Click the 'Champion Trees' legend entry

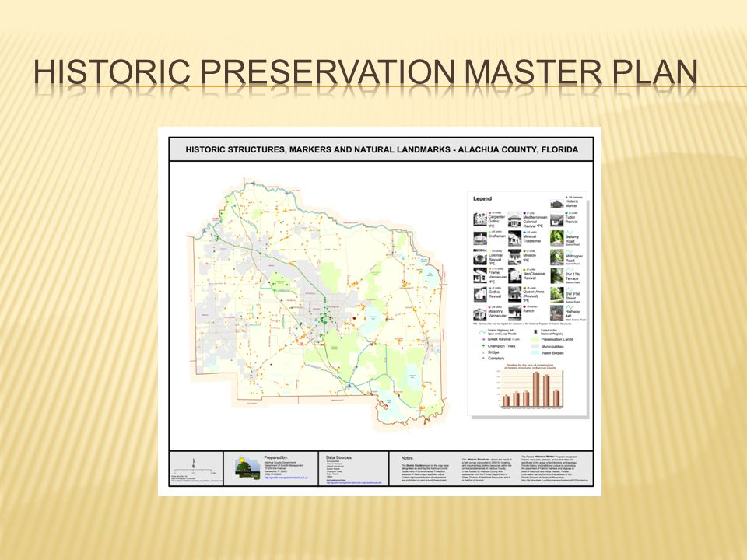(x=499, y=346)
